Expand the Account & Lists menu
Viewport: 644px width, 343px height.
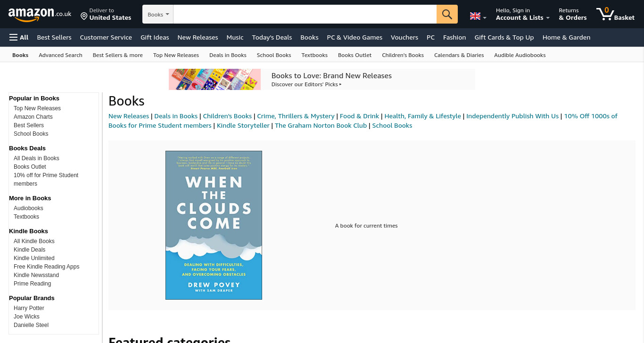(522, 14)
